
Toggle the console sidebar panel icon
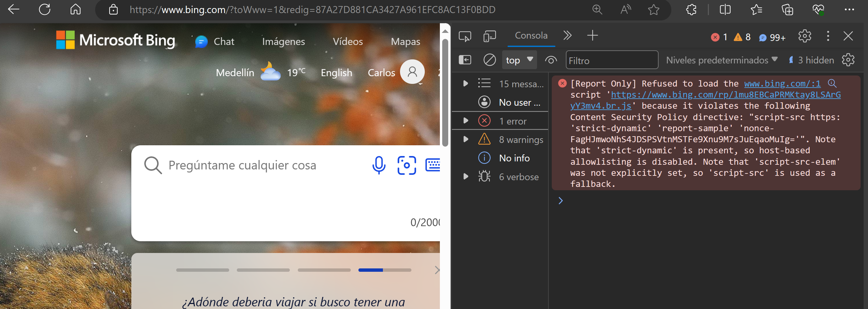coord(465,60)
